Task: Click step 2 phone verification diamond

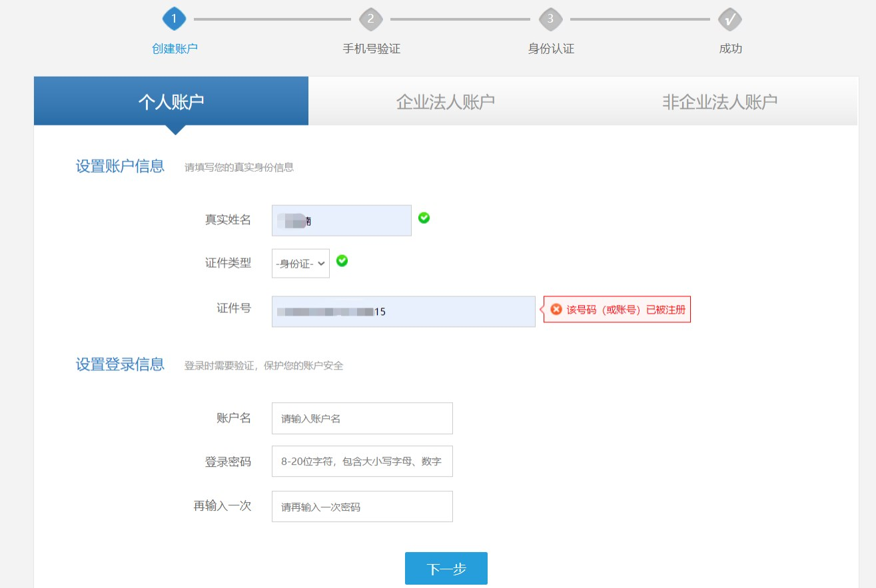Action: click(371, 19)
